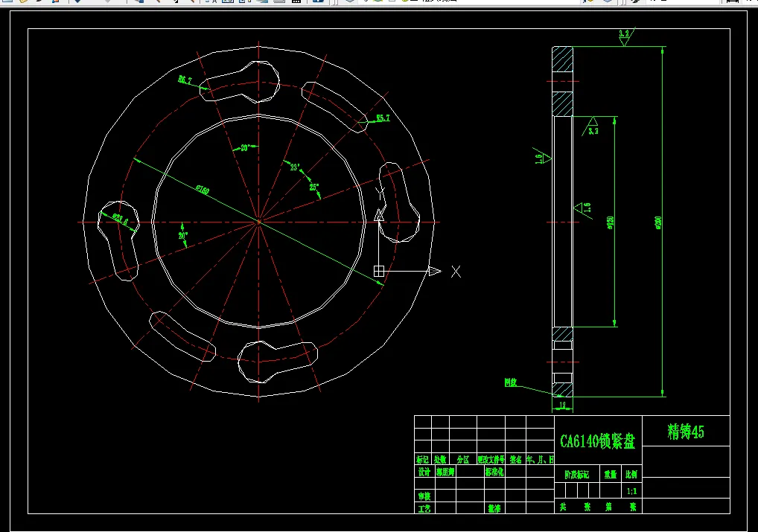
Task: Click the UCS origin square marker
Action: (x=379, y=272)
